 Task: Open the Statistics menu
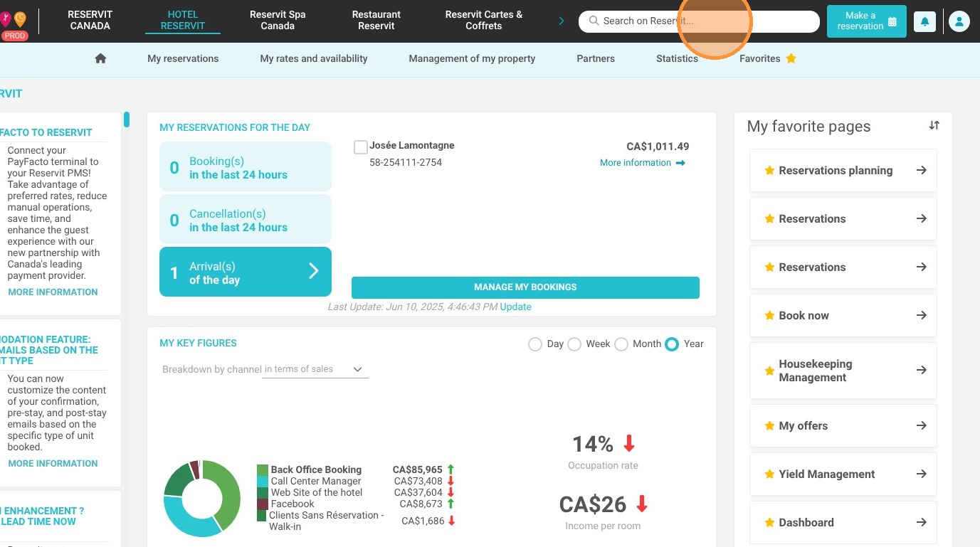point(677,58)
